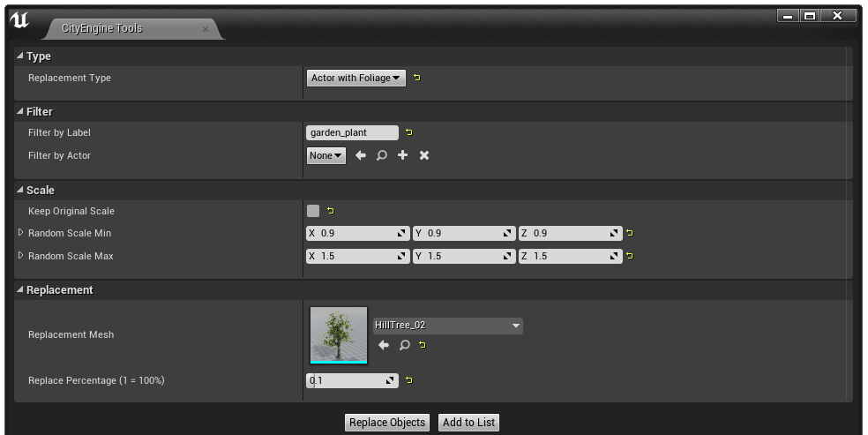Use selected actor arrow for Filter by Actor
868x435 pixels.
[361, 155]
